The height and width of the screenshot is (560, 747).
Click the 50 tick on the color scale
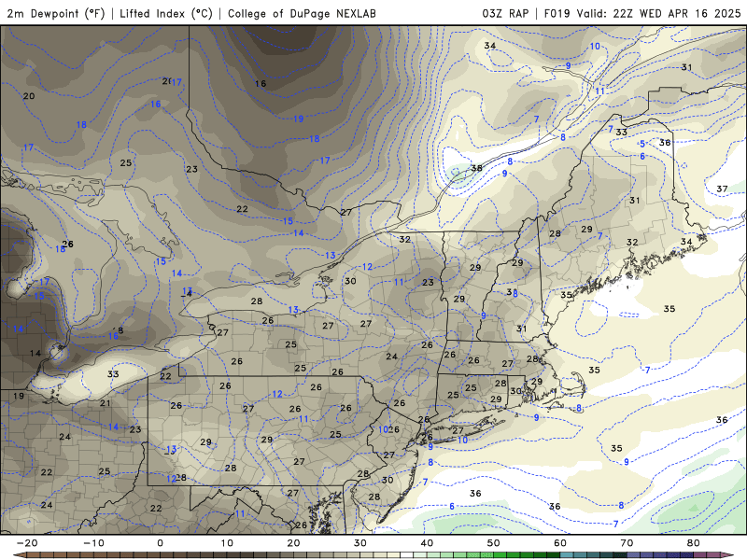tap(494, 543)
